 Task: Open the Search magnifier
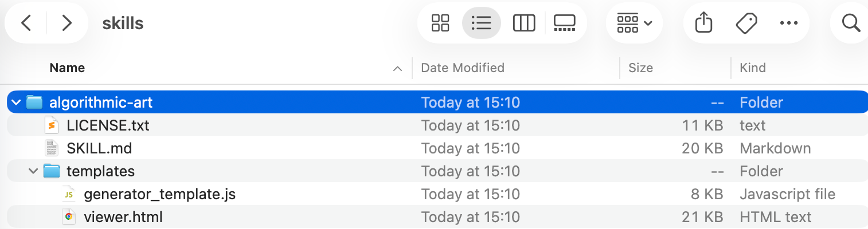pos(851,23)
